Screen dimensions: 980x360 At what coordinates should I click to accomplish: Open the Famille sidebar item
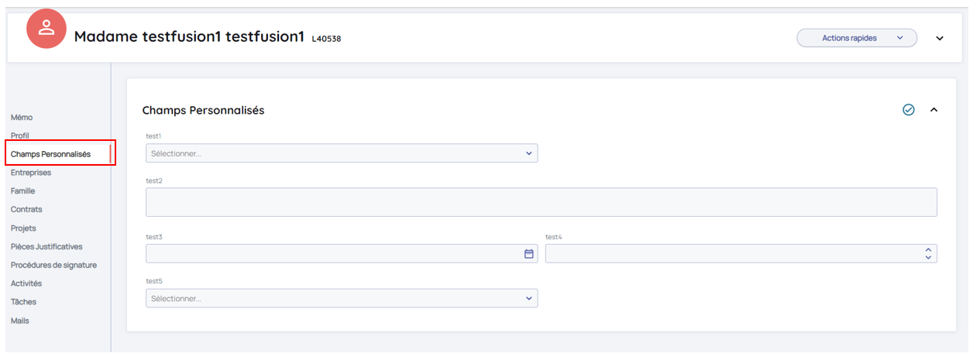point(23,190)
